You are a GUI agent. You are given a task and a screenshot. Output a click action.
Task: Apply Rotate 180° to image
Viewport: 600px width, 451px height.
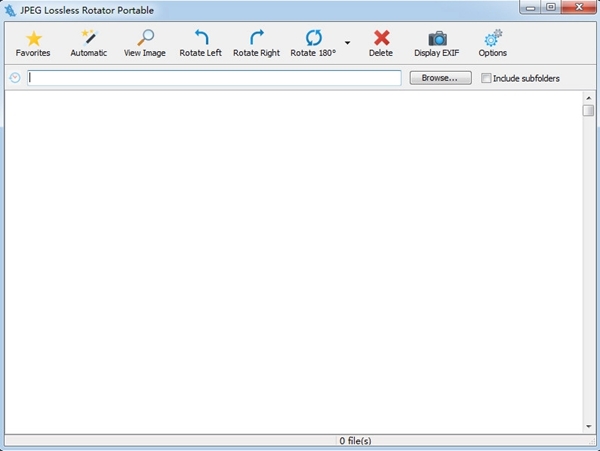(313, 39)
